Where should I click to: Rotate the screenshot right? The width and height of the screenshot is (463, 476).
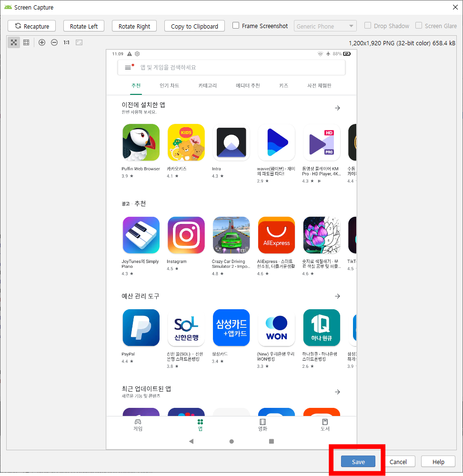134,26
